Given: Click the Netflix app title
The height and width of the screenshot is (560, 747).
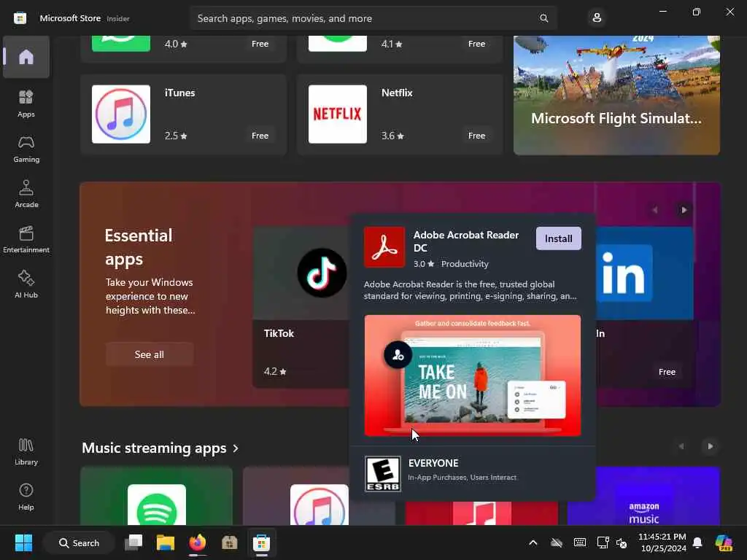Looking at the screenshot, I should 397,93.
